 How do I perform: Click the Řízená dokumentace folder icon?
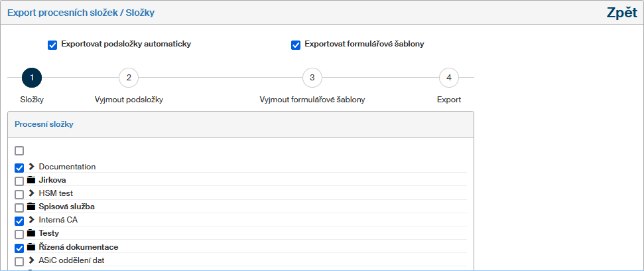coord(31,247)
